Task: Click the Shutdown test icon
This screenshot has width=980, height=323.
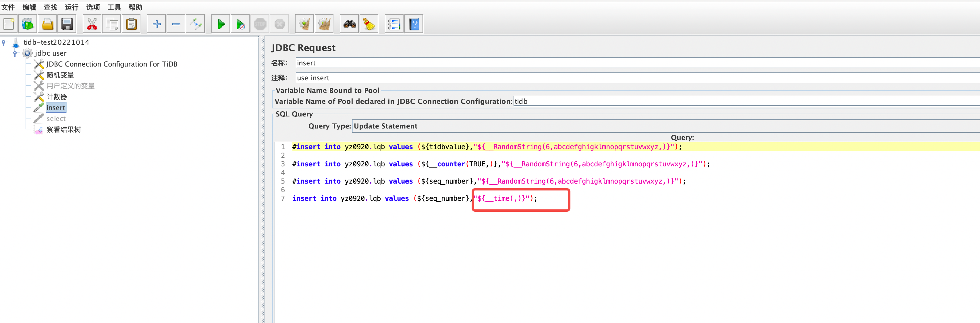Action: click(x=280, y=24)
